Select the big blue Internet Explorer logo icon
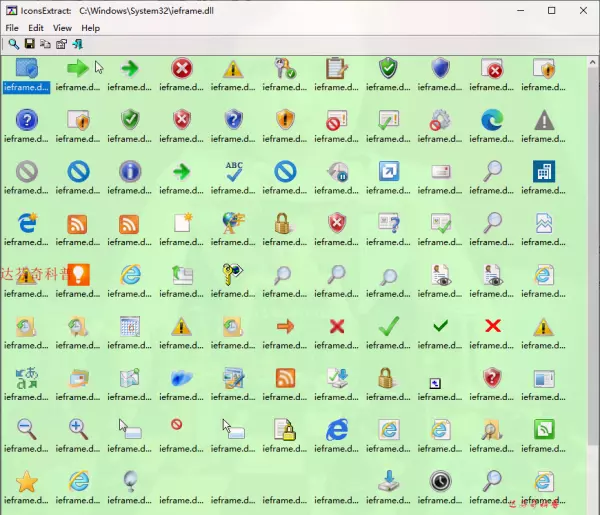The image size is (600, 515). click(337, 429)
